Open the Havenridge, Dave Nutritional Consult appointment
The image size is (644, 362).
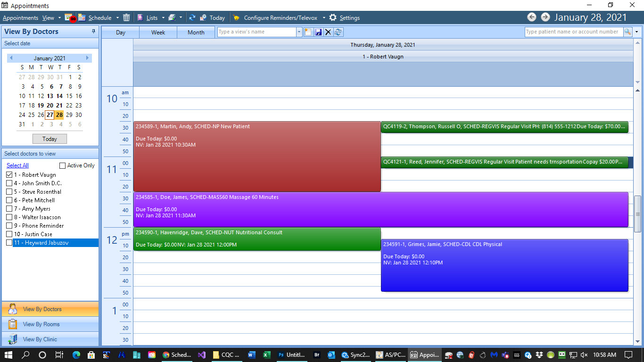pyautogui.click(x=257, y=239)
